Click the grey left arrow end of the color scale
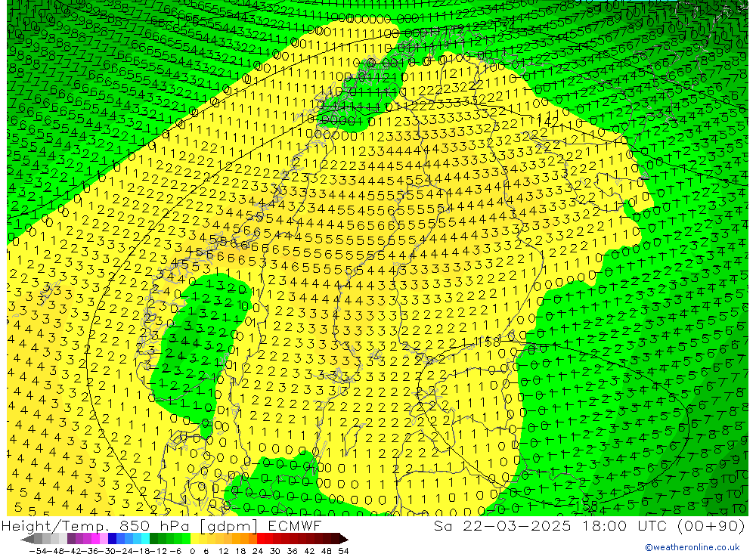Image resolution: width=756 pixels, height=554 pixels. [x=27, y=540]
